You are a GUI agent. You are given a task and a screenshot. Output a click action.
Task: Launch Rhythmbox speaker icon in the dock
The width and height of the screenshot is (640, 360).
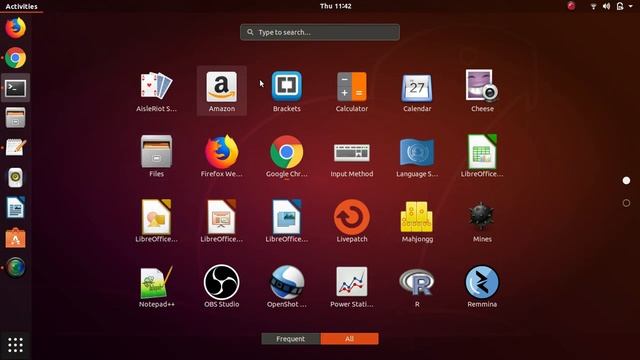(x=16, y=178)
